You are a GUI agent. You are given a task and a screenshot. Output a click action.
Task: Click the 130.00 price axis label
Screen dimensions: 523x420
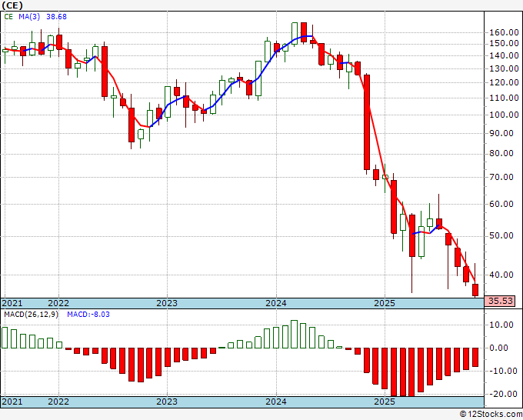coord(504,68)
